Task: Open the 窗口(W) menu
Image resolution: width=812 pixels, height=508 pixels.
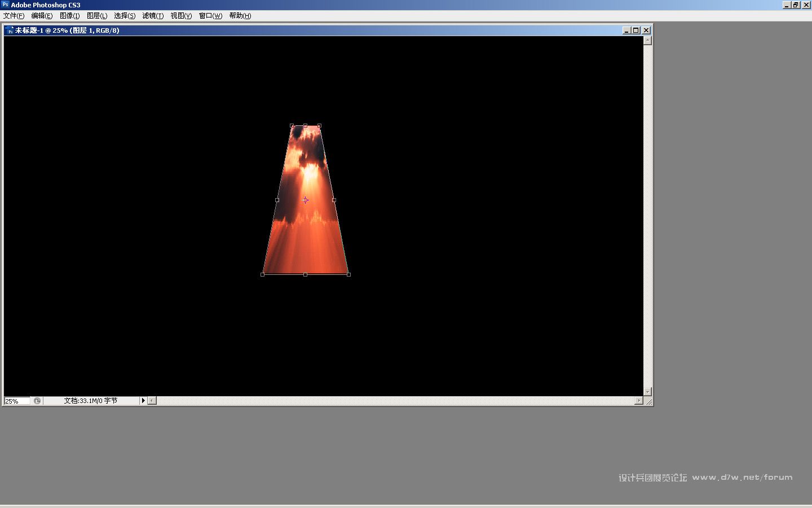Action: 210,16
